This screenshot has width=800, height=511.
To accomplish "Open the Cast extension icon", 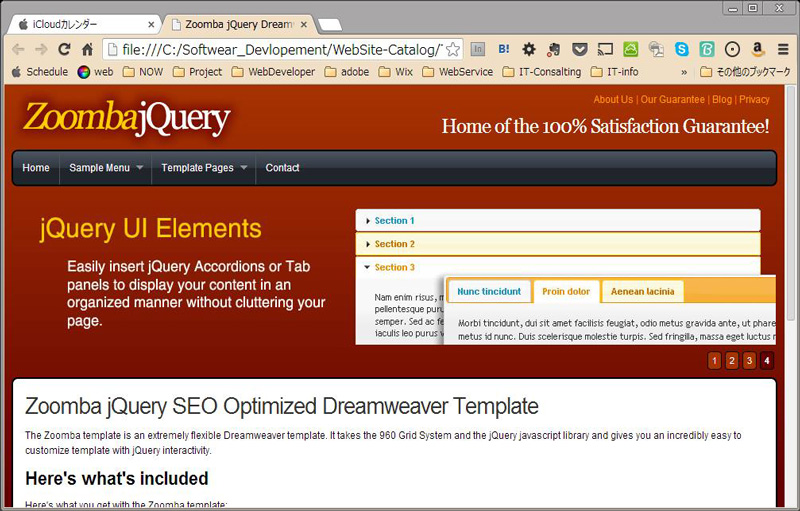I will click(x=605, y=49).
